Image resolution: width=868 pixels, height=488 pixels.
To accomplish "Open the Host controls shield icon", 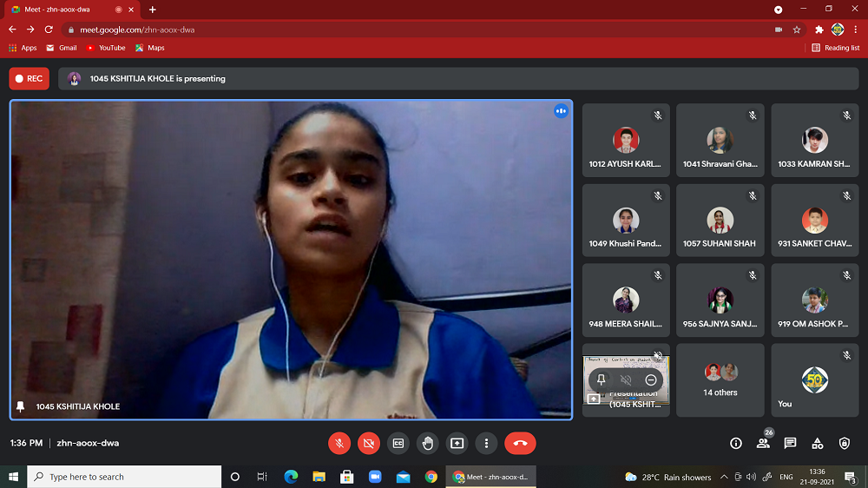I will 845,443.
